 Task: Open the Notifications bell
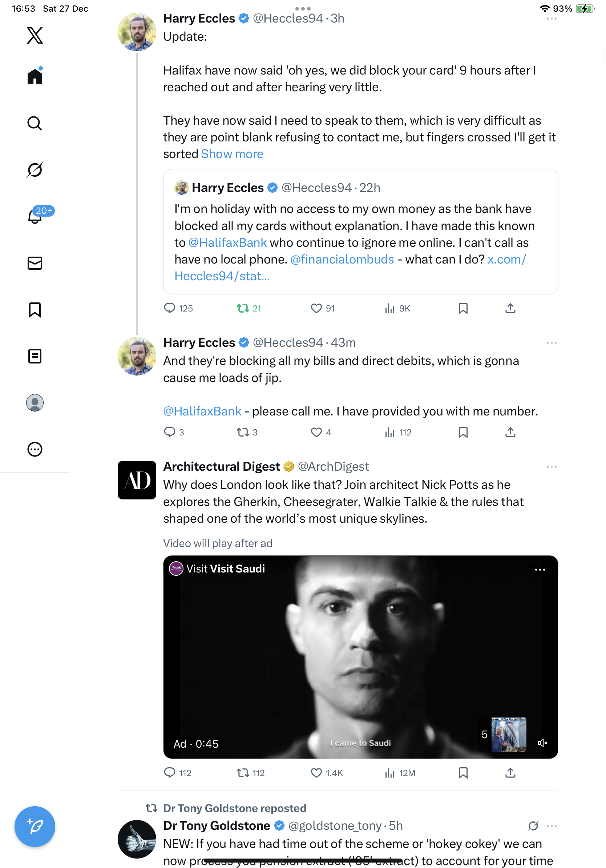(35, 216)
